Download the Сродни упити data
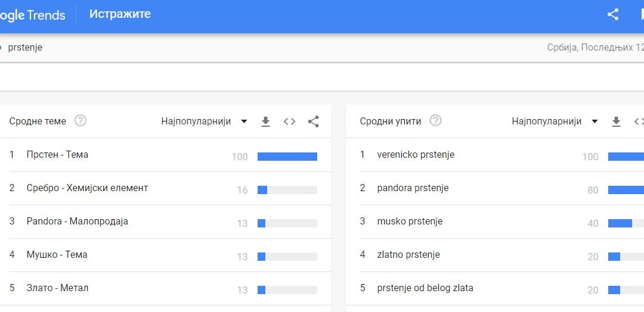This screenshot has width=644, height=312. click(x=617, y=121)
